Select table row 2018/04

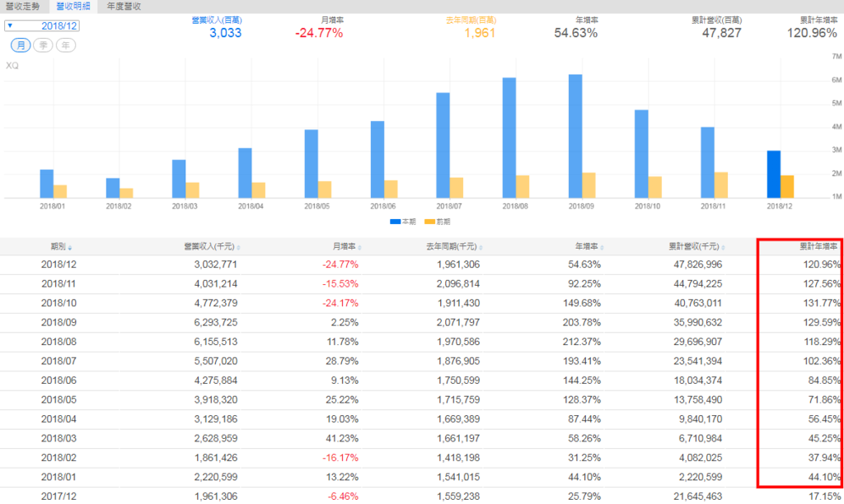point(422,419)
